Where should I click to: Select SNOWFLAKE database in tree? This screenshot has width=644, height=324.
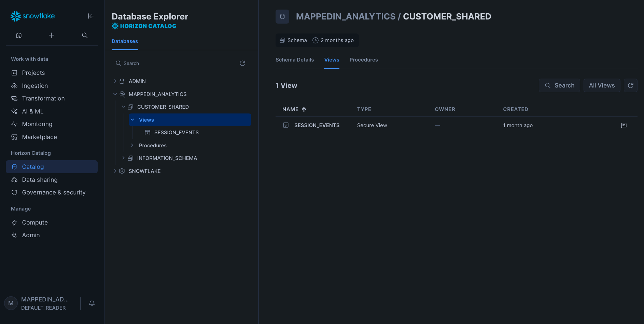tap(144, 171)
